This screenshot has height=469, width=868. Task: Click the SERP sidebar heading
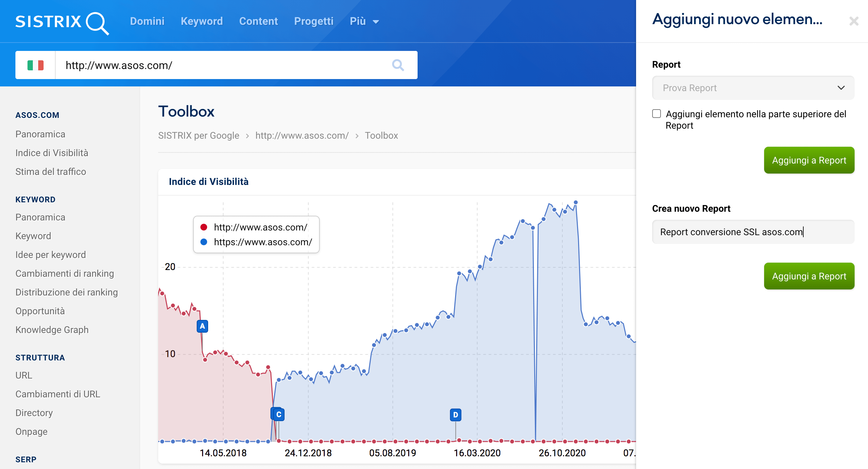coord(26,459)
